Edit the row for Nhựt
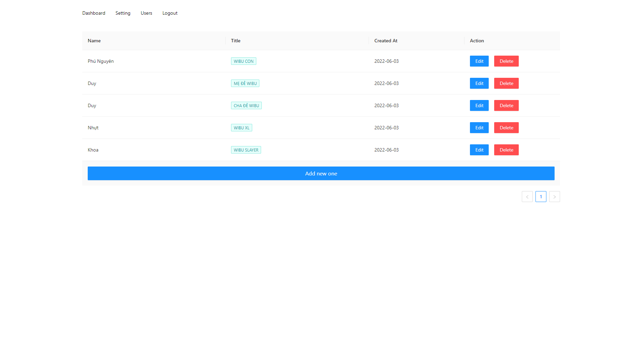644x359 pixels. (479, 128)
